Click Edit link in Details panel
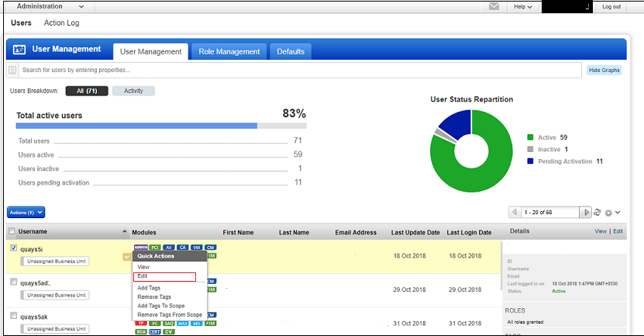The height and width of the screenshot is (336, 644). point(618,231)
